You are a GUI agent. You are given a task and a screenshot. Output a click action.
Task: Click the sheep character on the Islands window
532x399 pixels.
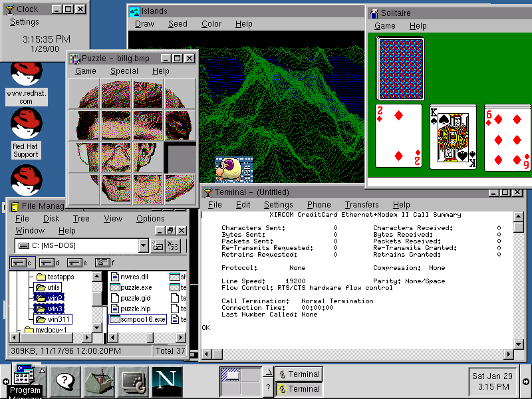coord(229,170)
